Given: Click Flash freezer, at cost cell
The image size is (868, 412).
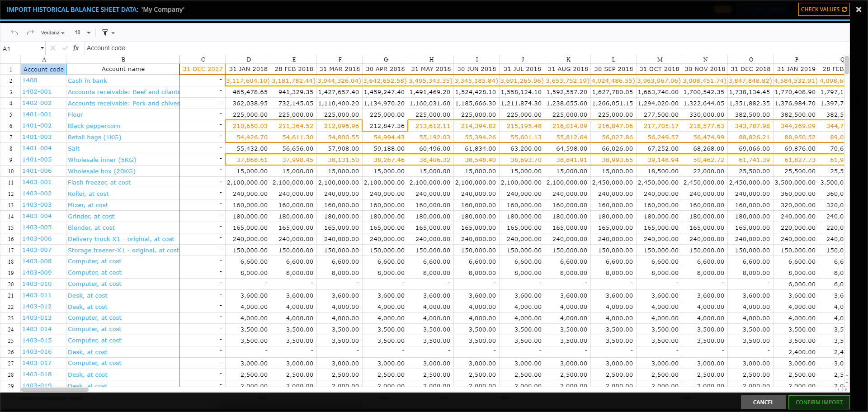Looking at the screenshot, I should (x=123, y=182).
